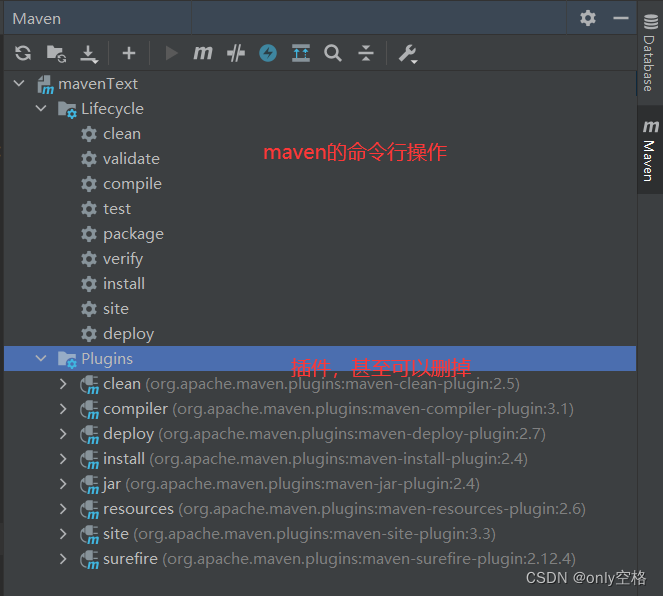This screenshot has width=663, height=596.
Task: Toggle Skip Tests mode
Action: 236,53
